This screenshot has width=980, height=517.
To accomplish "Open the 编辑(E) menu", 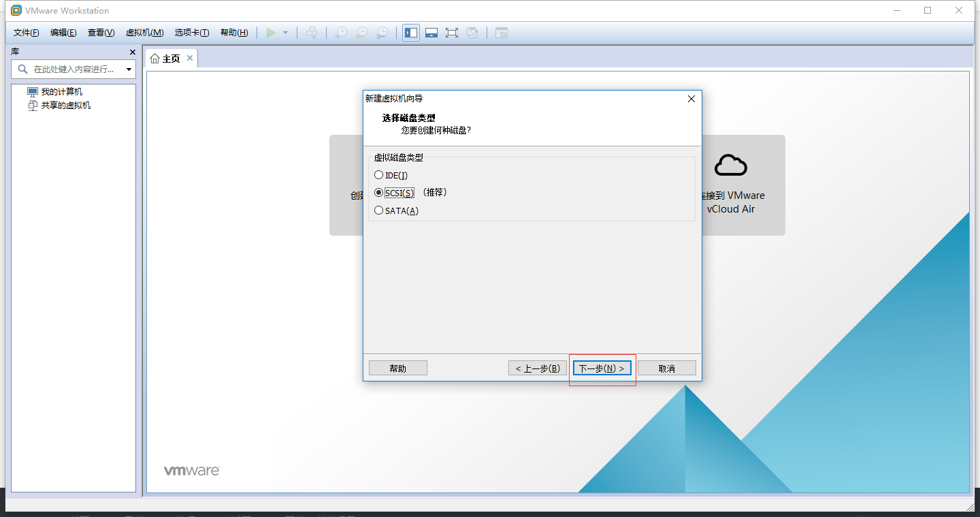I will tap(63, 33).
